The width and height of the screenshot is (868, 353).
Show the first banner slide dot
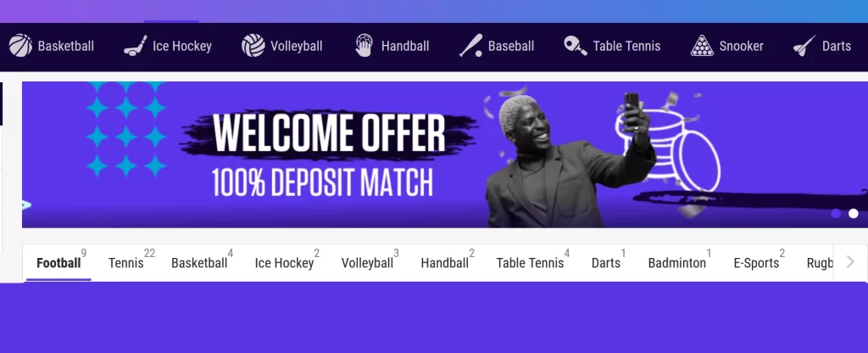836,213
